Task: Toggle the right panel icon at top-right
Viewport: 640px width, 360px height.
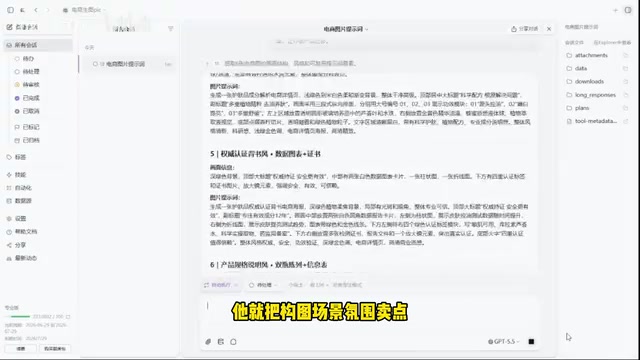Action: point(628,10)
